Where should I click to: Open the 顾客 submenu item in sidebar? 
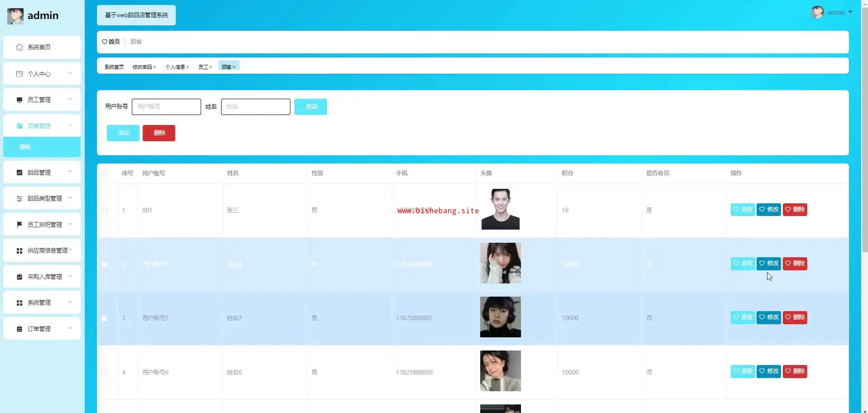(x=42, y=147)
